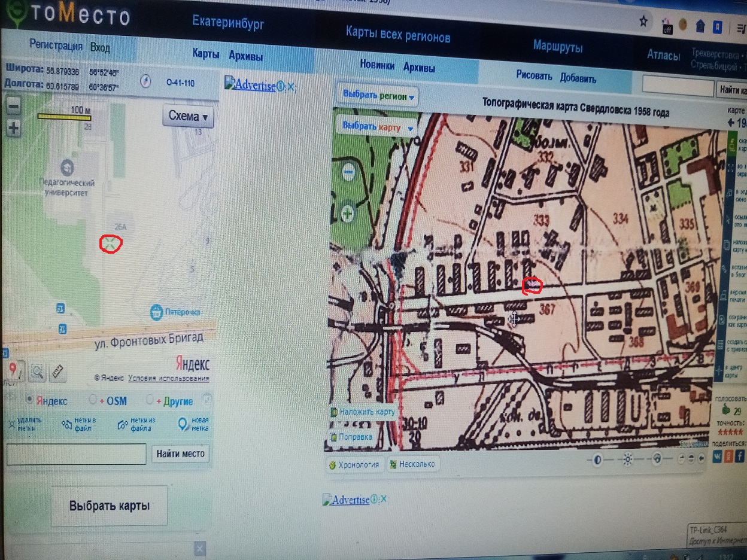Select the Яндекс map source radio
Screen dimensions: 747x560
[x=29, y=400]
